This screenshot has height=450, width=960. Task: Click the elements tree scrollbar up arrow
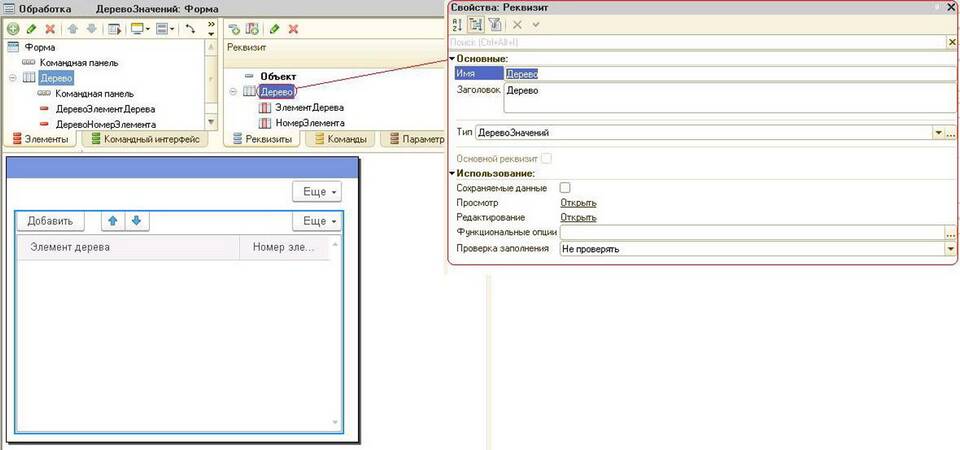[x=212, y=47]
